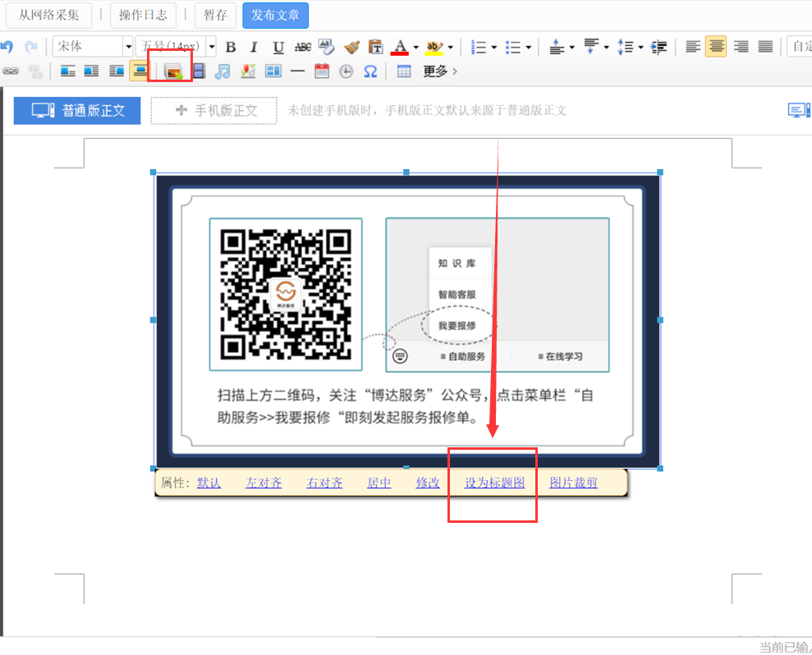Click the 图片裁剪 crop link
Image resolution: width=812 pixels, height=655 pixels.
pyautogui.click(x=573, y=483)
